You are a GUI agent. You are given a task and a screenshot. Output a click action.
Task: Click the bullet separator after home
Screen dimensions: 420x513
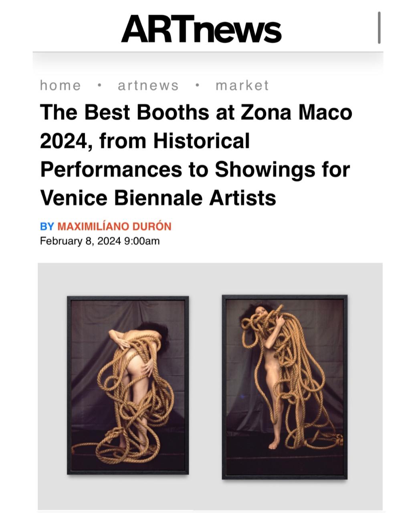click(x=99, y=85)
